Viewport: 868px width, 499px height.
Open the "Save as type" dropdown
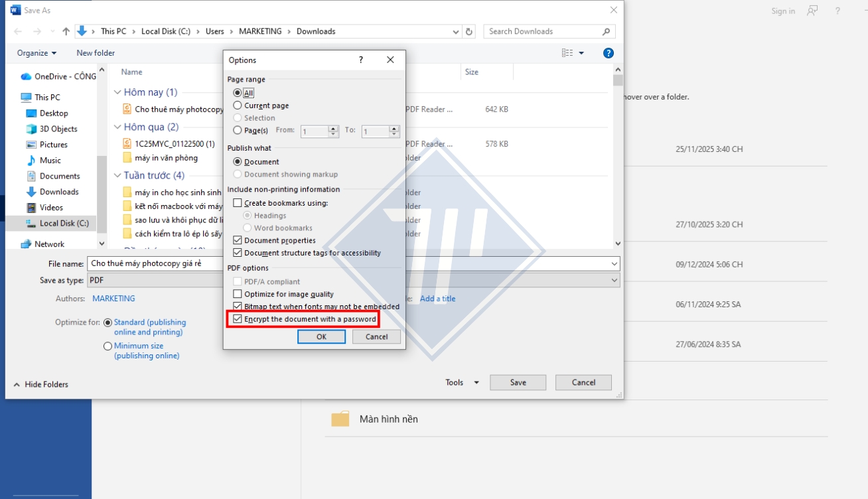(614, 279)
